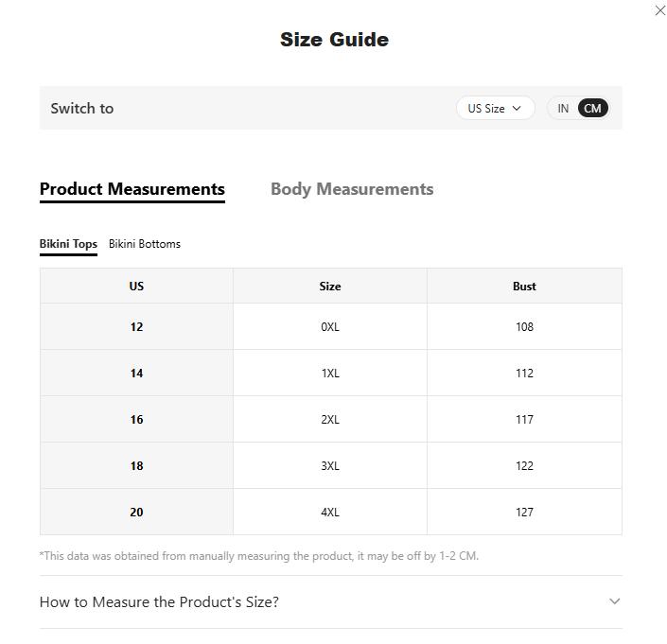Select the Bikini Tops sub-tab
This screenshot has width=667, height=644.
68,244
